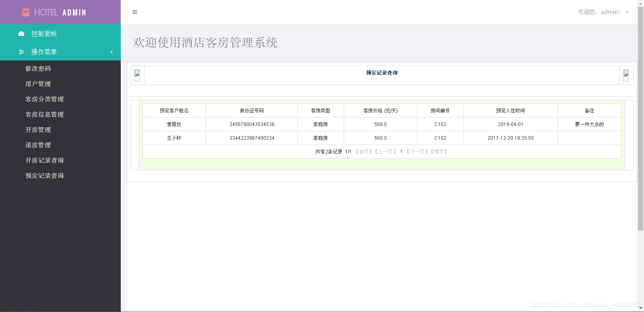Click check-in time 2017-12-20 18:35:50
The image size is (644, 312).
(511, 138)
